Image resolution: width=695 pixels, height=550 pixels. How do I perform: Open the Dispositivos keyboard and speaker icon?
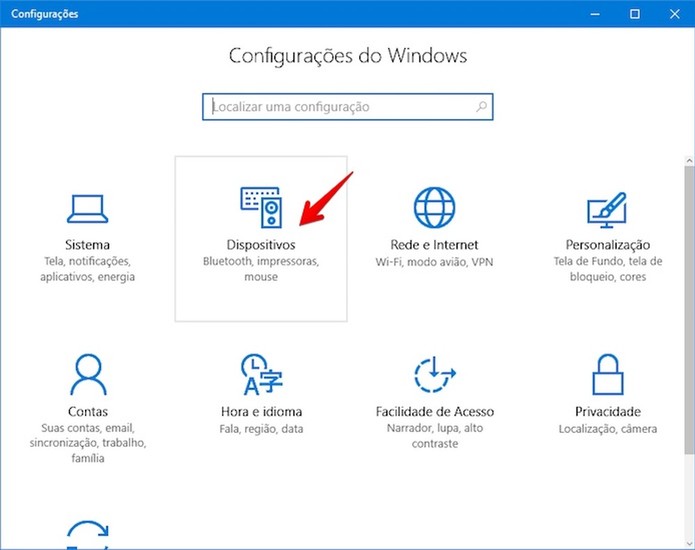tap(261, 207)
